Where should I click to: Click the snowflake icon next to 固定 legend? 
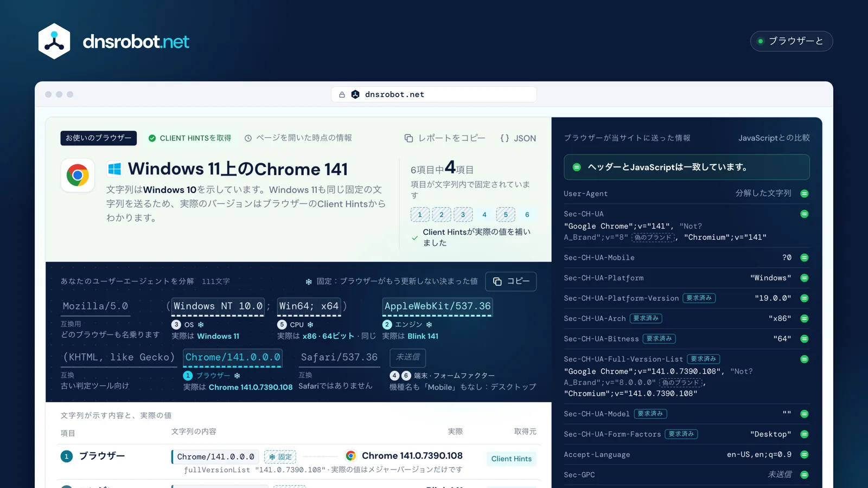coord(309,282)
